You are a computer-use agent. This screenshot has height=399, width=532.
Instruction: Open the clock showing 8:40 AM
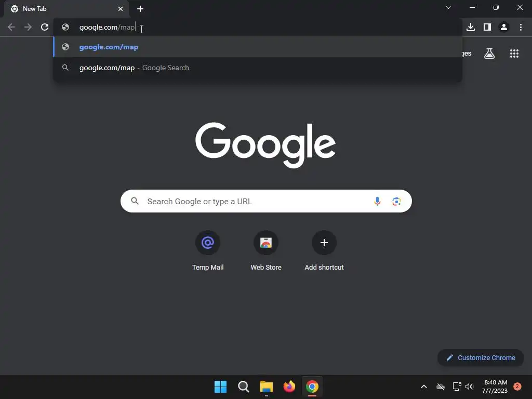coord(495,387)
